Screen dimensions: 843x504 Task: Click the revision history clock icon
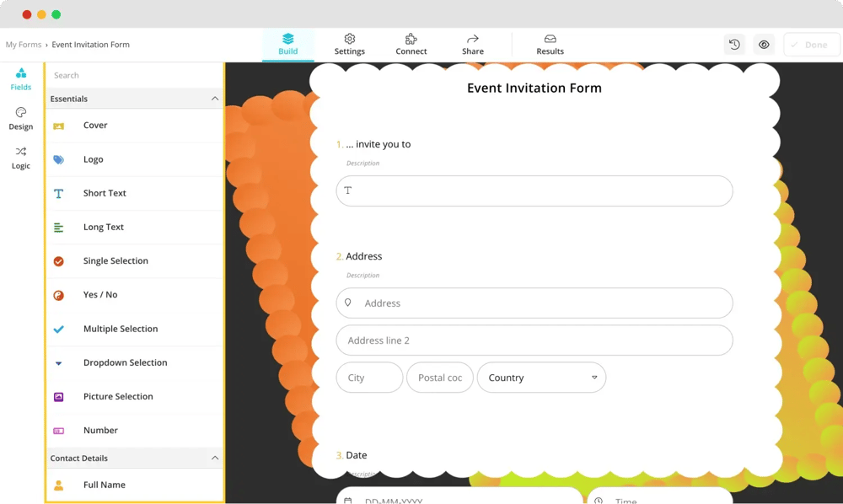coord(734,45)
